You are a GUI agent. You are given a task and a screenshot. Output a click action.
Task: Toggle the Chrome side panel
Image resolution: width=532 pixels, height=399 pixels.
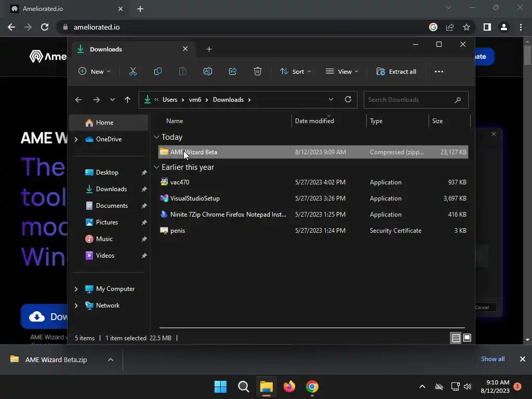[487, 27]
